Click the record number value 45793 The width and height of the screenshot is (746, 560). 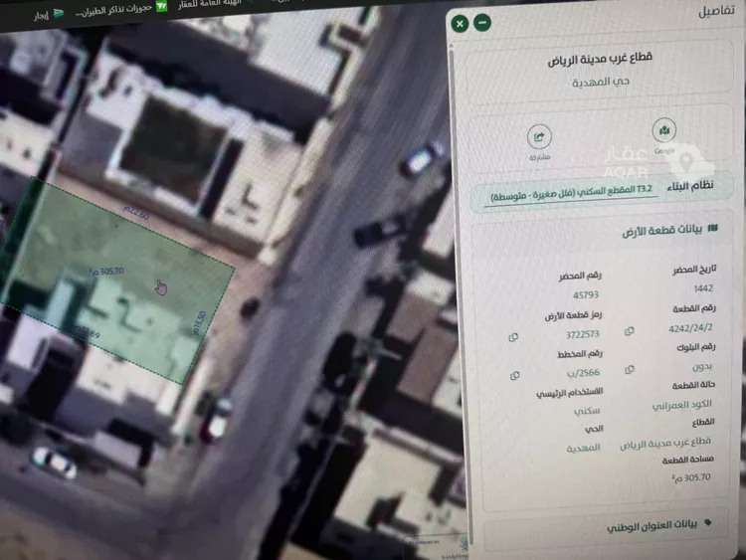pyautogui.click(x=585, y=295)
